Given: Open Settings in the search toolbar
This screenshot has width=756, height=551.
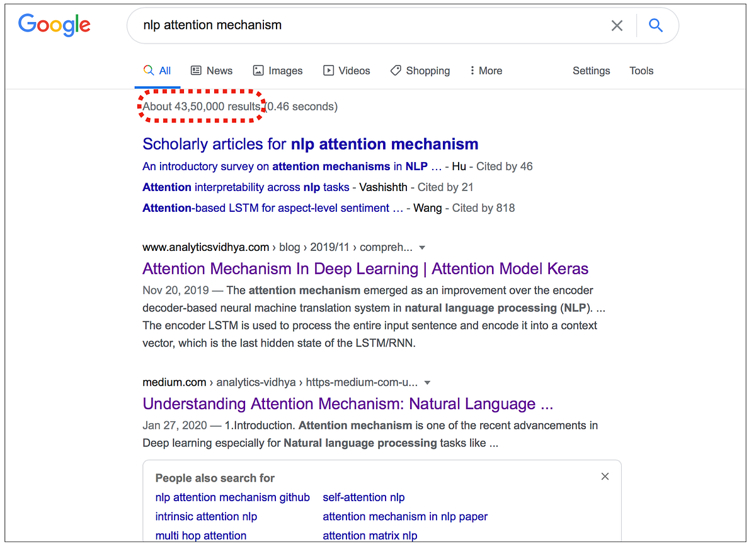Looking at the screenshot, I should pos(591,71).
